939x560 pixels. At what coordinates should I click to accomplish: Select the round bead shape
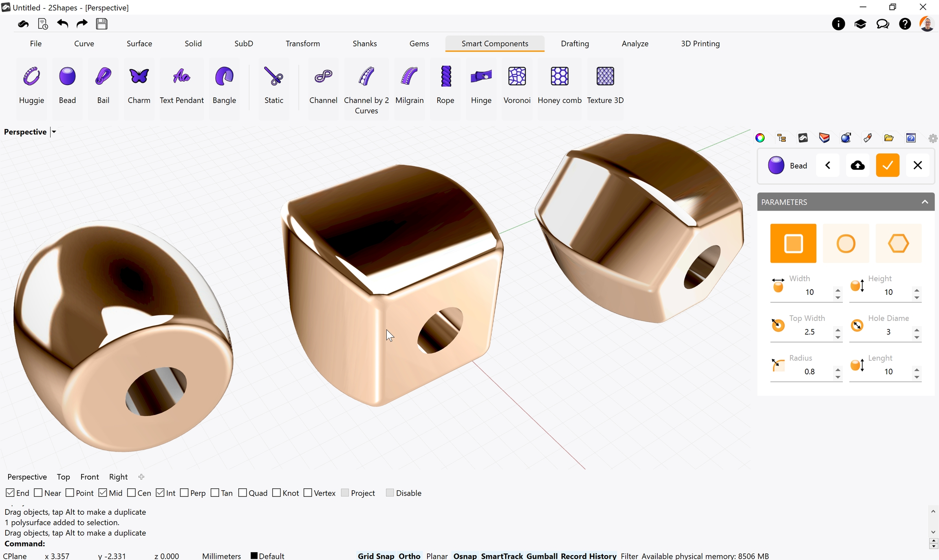(x=846, y=244)
